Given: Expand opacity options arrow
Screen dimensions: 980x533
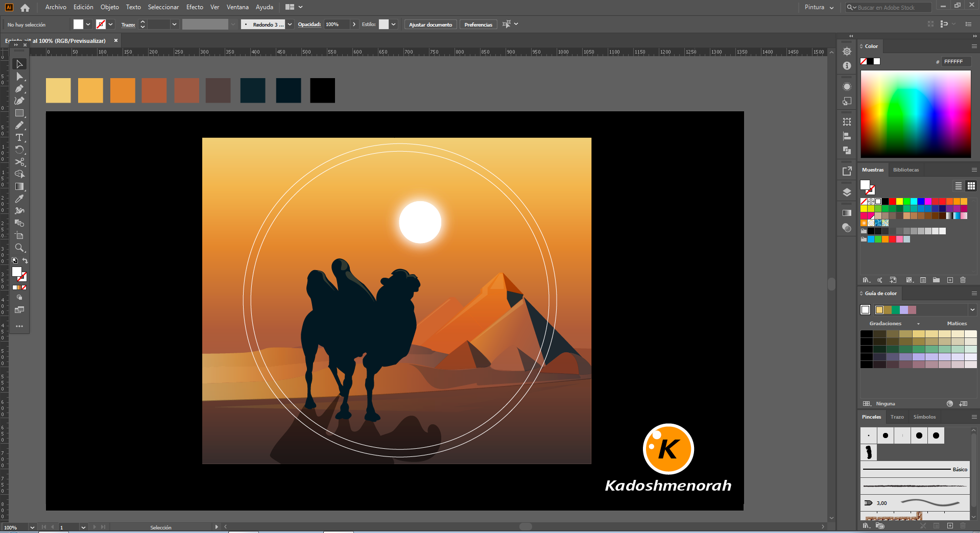Looking at the screenshot, I should click(354, 25).
